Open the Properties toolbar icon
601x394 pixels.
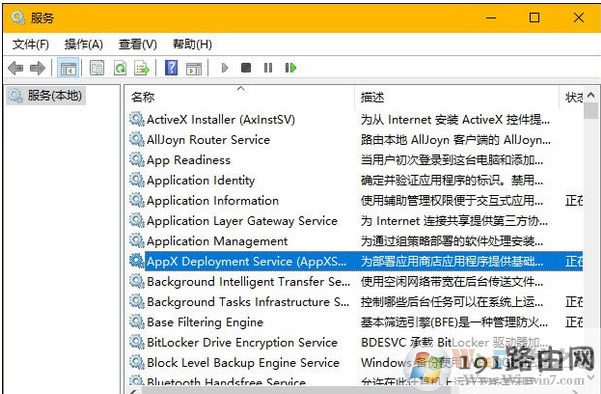coord(97,68)
